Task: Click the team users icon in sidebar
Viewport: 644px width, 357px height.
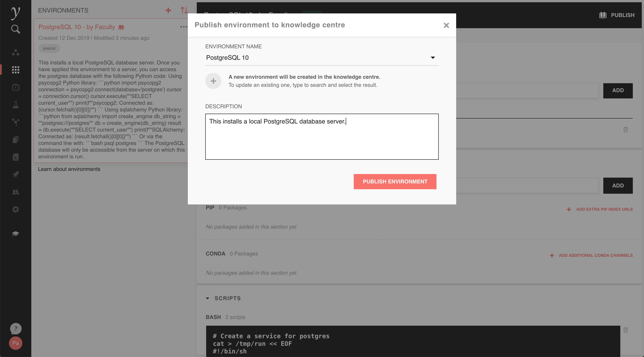Action: pyautogui.click(x=15, y=192)
